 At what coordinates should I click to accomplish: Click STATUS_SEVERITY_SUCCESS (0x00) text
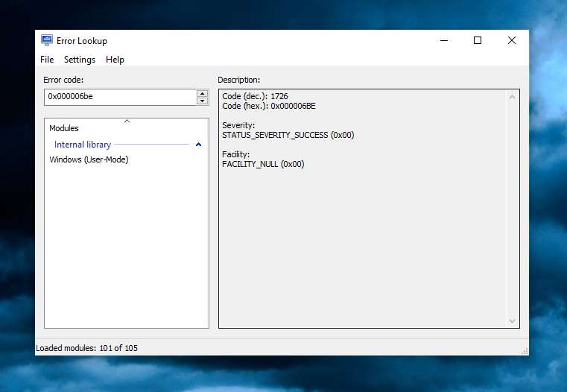(288, 135)
